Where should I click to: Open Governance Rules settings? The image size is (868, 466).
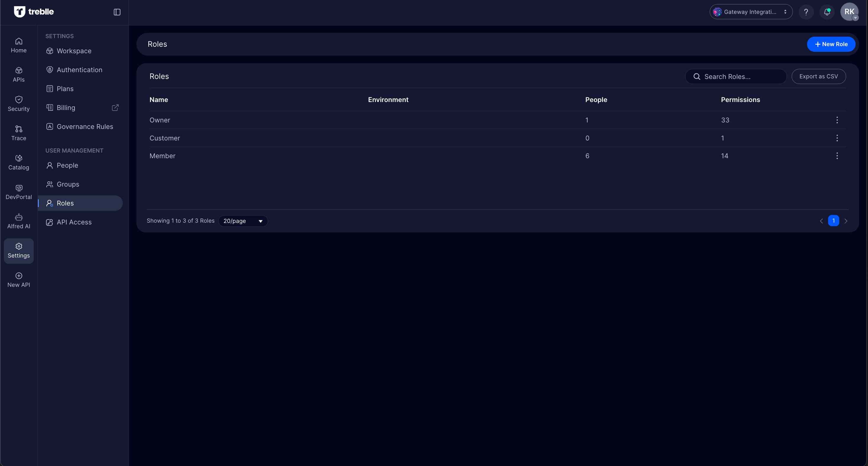point(85,127)
